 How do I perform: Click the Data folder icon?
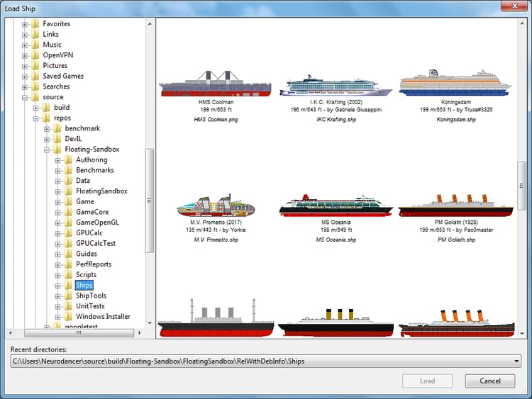point(69,181)
